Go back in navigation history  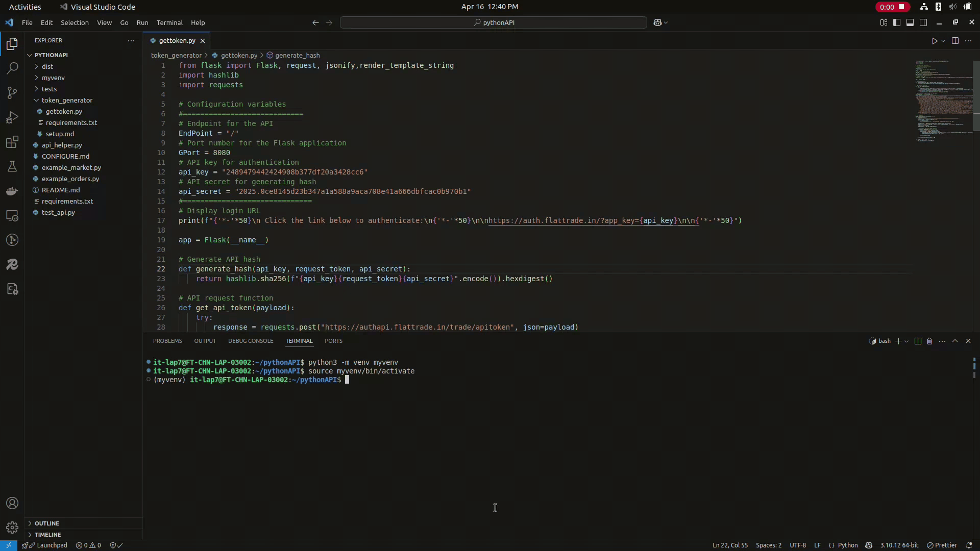point(315,22)
